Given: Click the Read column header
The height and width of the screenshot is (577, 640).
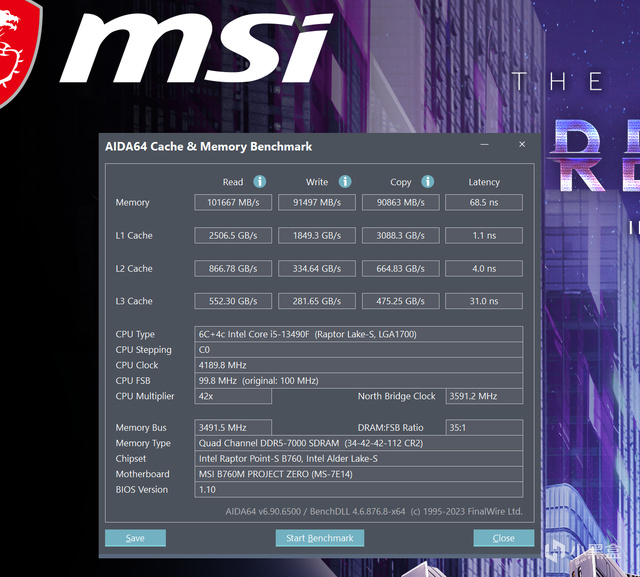Looking at the screenshot, I should pos(233,182).
